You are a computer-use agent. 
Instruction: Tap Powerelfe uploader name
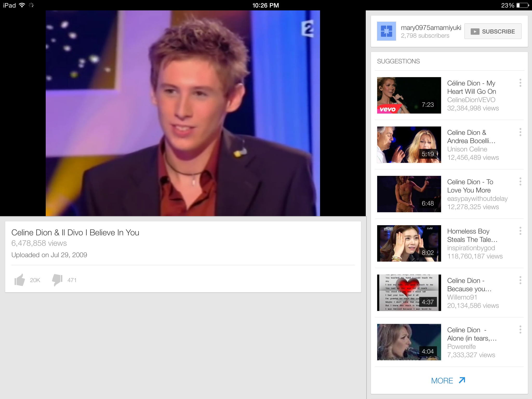(461, 347)
